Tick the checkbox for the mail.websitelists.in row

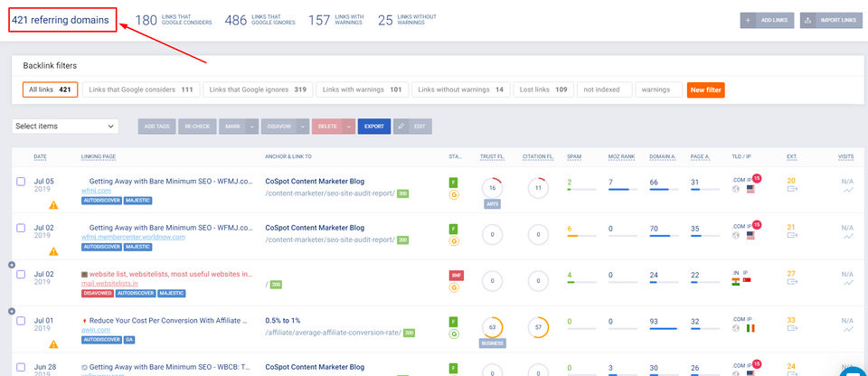21,275
